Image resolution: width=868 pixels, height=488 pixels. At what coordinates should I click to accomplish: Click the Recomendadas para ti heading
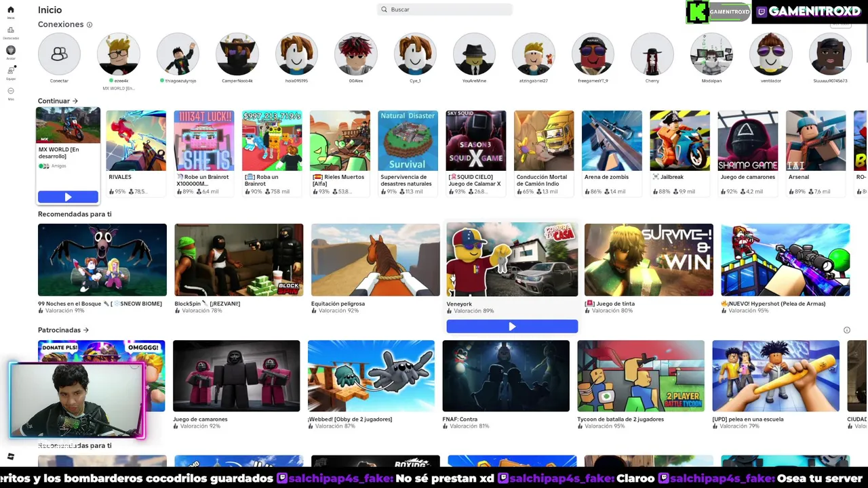[75, 214]
